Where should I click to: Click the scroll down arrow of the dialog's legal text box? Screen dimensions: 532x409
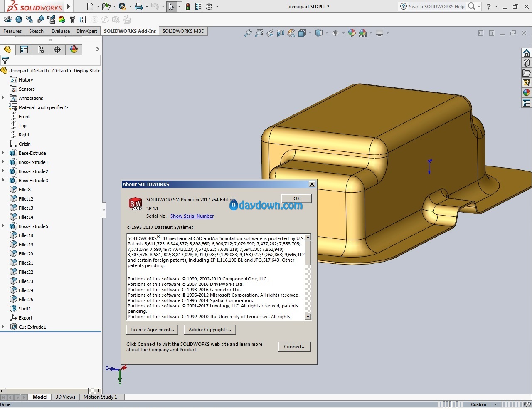pos(308,317)
